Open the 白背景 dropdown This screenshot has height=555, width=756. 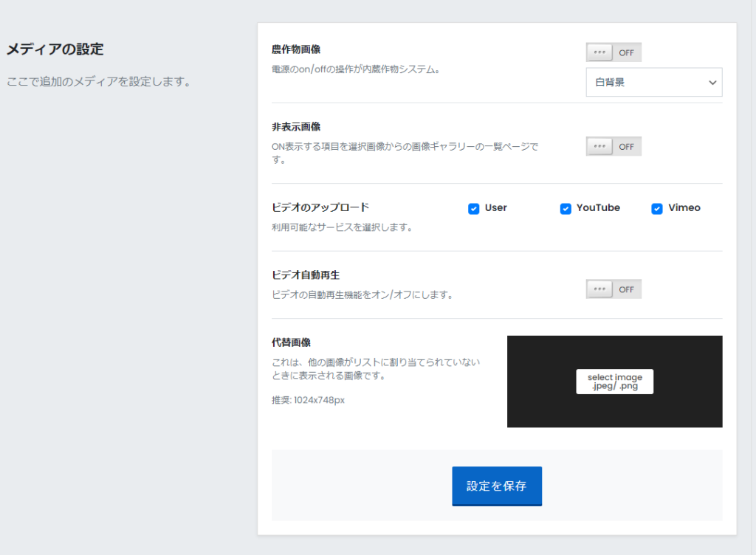(654, 83)
